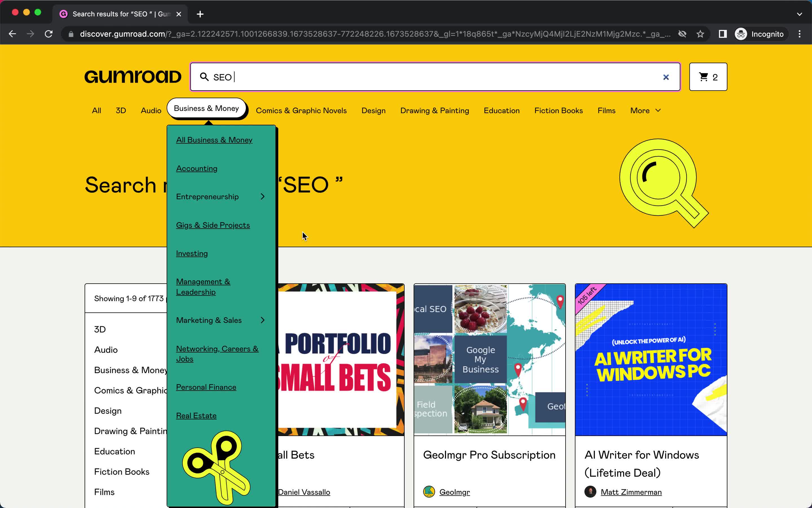The width and height of the screenshot is (812, 508).
Task: Open Daniel Vassallo creator link
Action: click(x=304, y=492)
